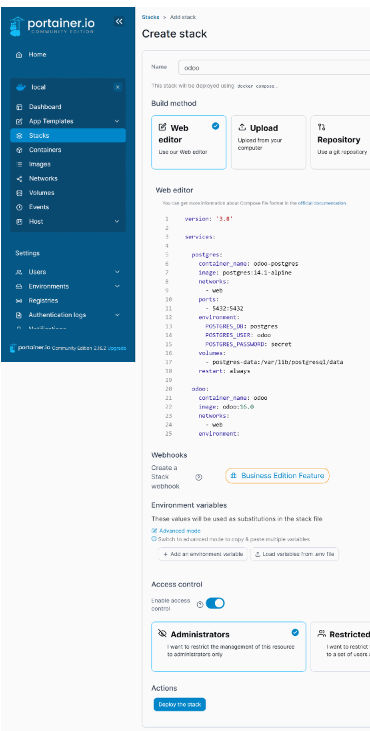Open the Images list icon
The width and height of the screenshot is (370, 731).
pyautogui.click(x=19, y=164)
